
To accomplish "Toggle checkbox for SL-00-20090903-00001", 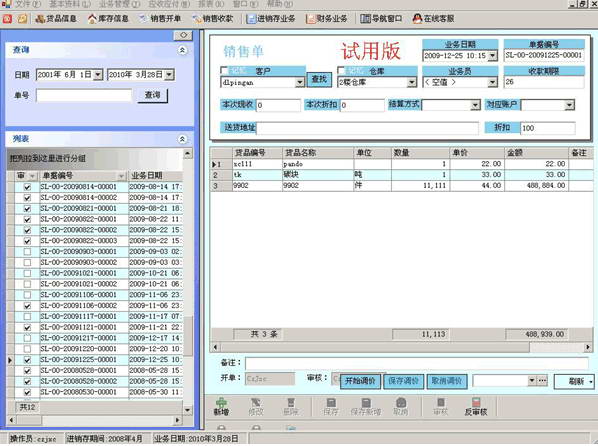I will pos(27,252).
